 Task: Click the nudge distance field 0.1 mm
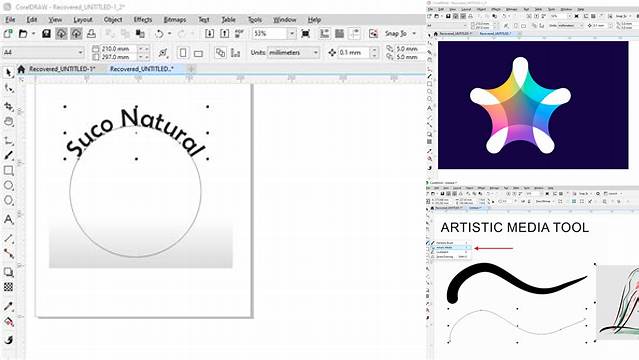[354, 53]
